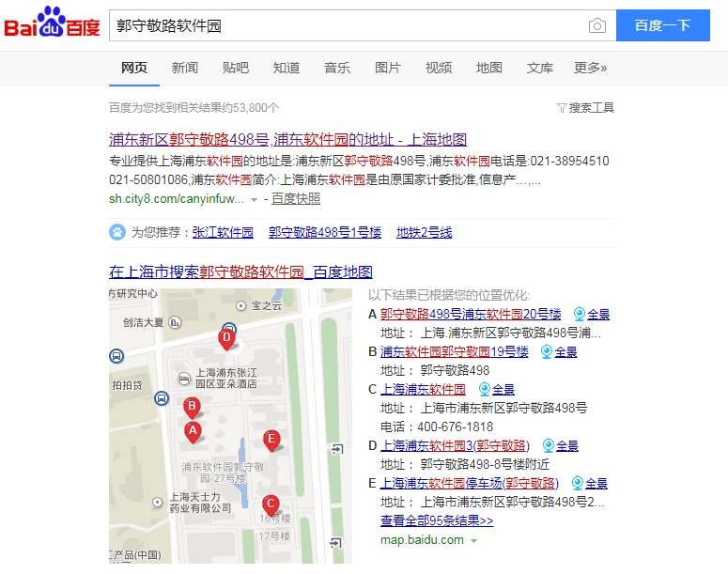Click recommended 张江软件园 link
The height and width of the screenshot is (574, 728).
point(223,232)
